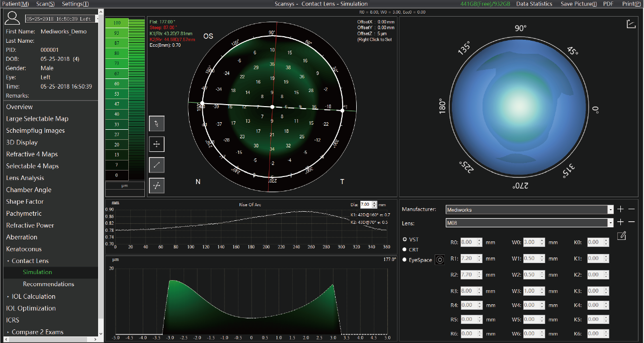Click the W3 width input field
The image size is (644, 343).
534,291
